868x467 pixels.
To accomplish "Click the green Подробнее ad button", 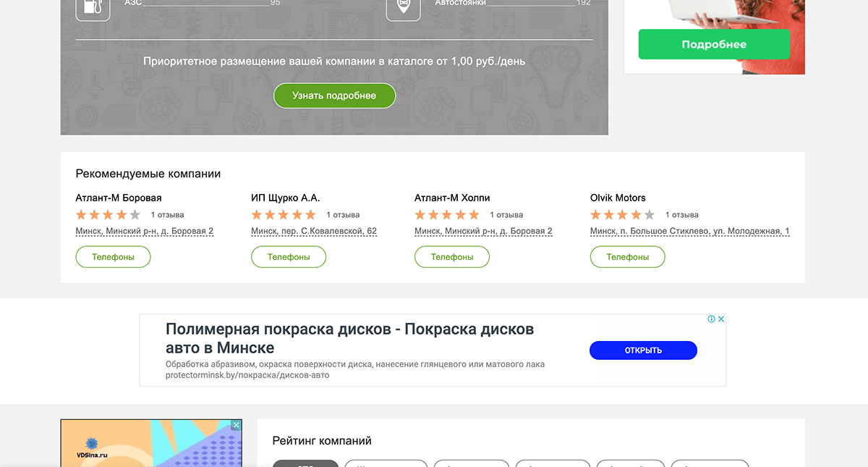I will 714,44.
